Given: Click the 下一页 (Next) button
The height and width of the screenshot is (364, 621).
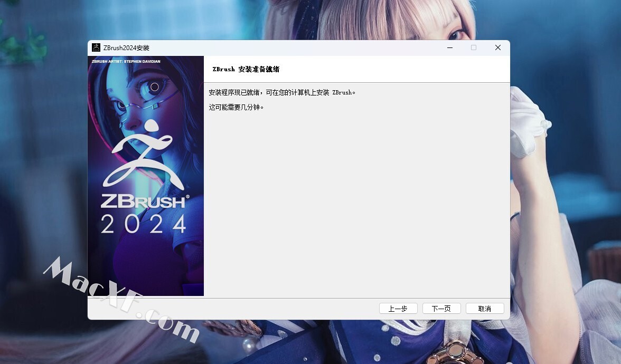Looking at the screenshot, I should click(x=441, y=309).
